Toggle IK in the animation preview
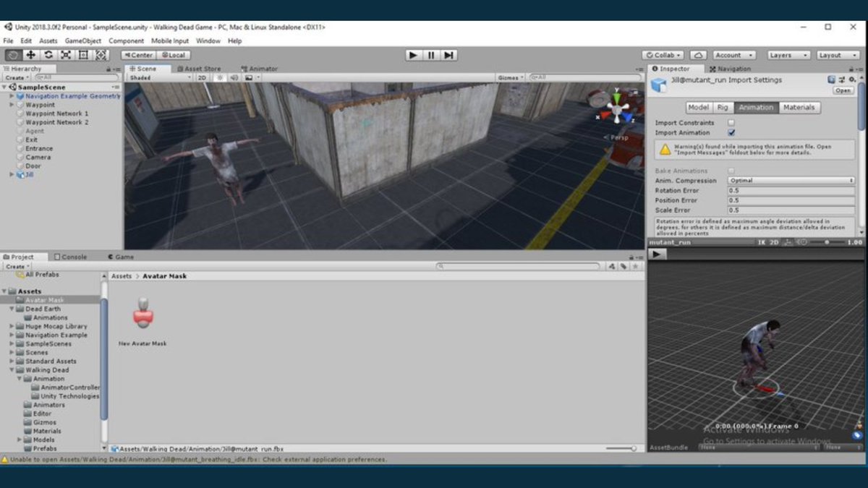Viewport: 868px width, 488px height. pyautogui.click(x=761, y=242)
